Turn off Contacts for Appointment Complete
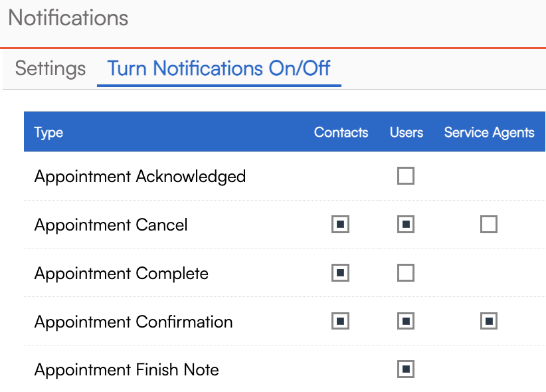546x392 pixels. click(341, 273)
